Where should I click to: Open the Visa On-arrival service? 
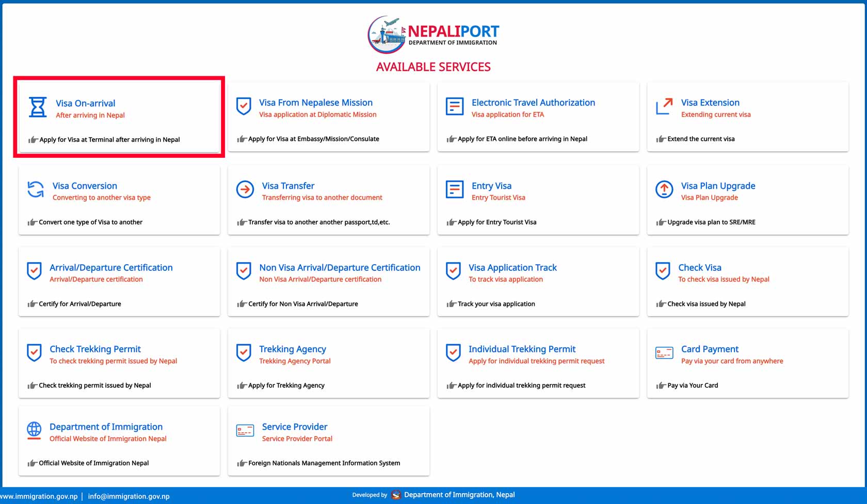coord(86,103)
